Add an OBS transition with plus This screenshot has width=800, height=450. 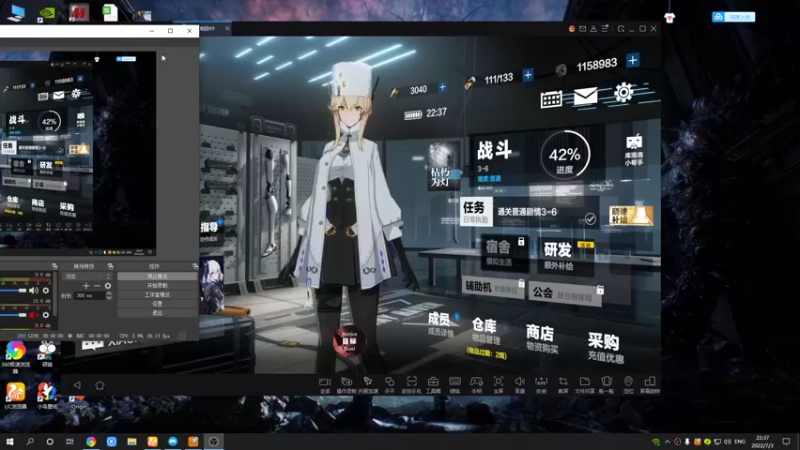(x=86, y=286)
